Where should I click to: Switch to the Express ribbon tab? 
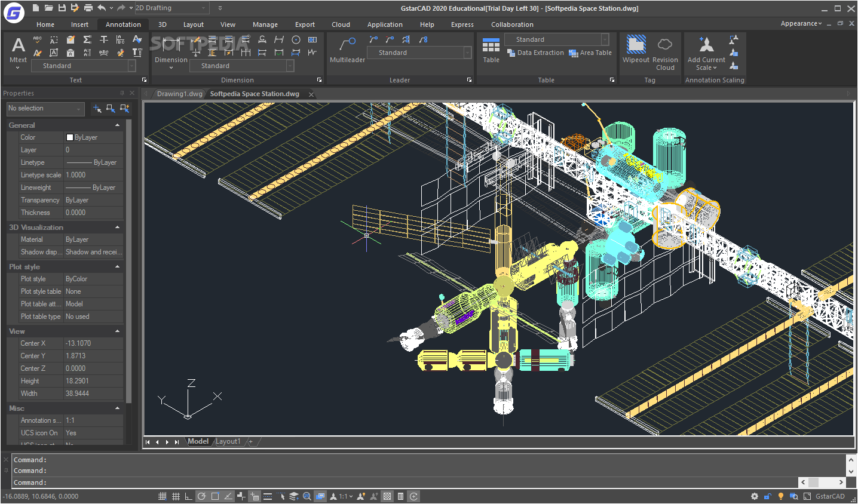point(462,24)
